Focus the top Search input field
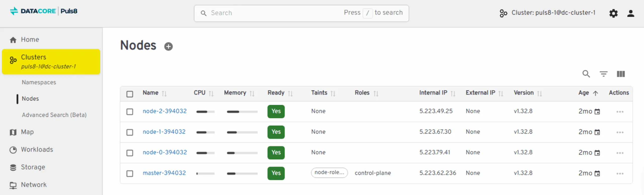The height and width of the screenshot is (195, 644). tap(274, 13)
